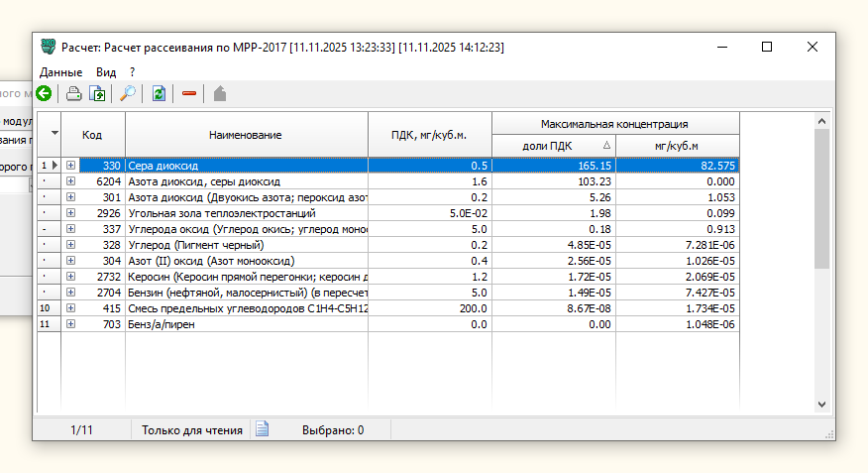Select the Керосин row name cell
This screenshot has height=473, width=868.
click(246, 277)
